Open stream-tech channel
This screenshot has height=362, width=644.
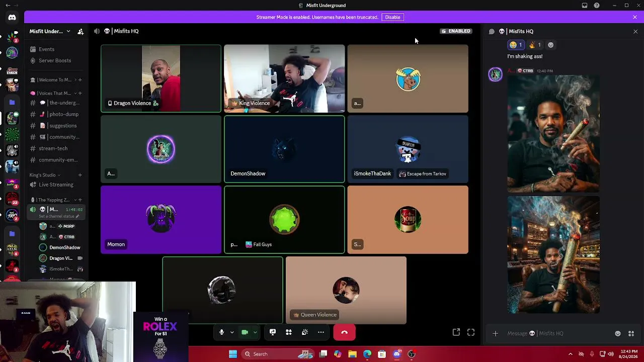[x=56, y=148]
